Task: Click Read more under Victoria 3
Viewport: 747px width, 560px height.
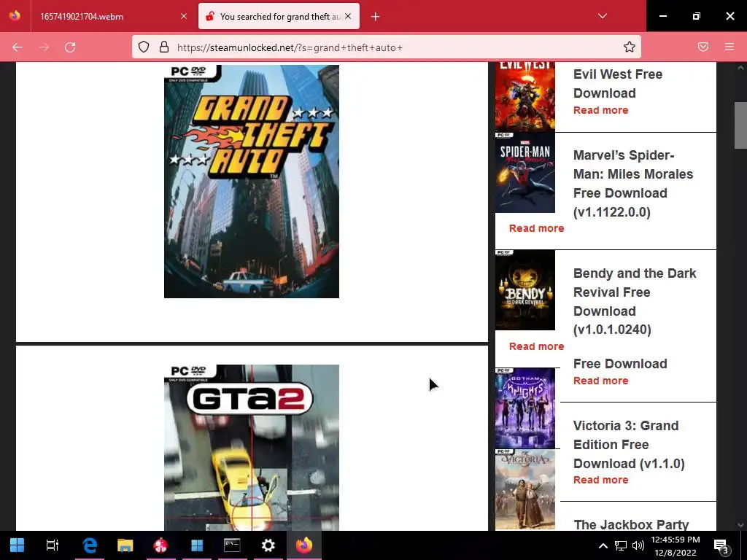Action: coord(601,480)
